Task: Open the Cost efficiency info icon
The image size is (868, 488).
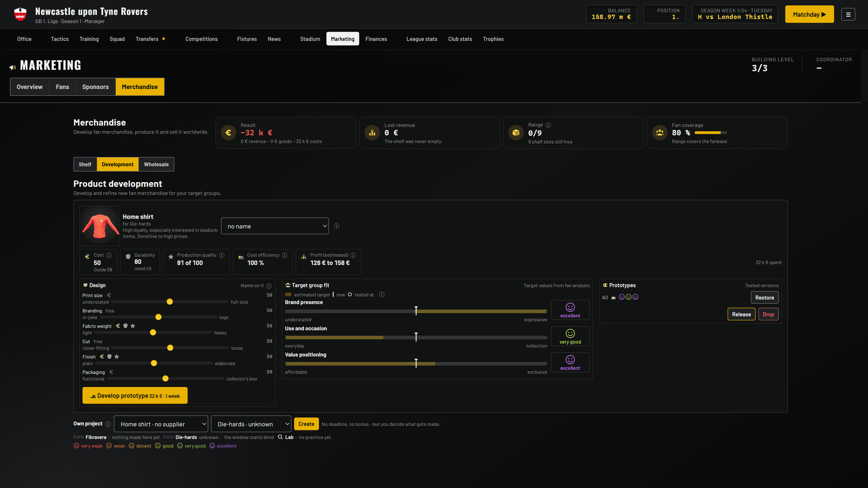Action: (x=285, y=255)
